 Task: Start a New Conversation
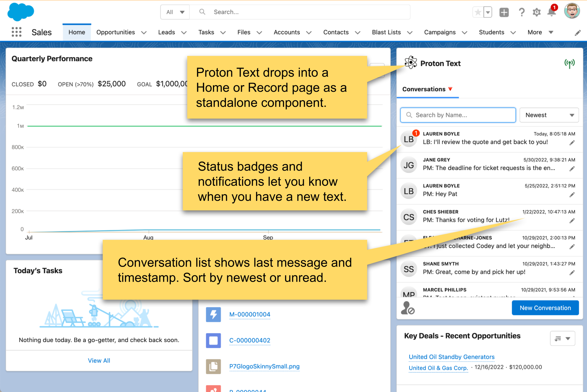click(545, 308)
